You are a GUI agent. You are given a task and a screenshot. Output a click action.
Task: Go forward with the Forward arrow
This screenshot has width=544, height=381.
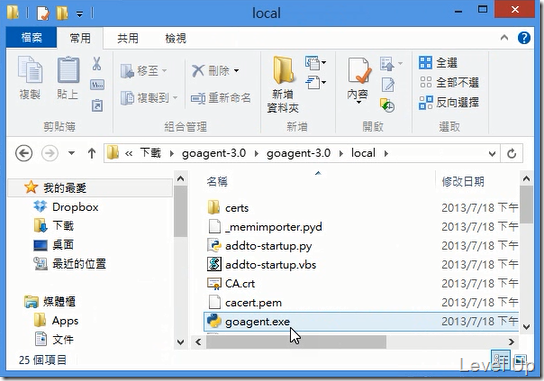[50, 153]
